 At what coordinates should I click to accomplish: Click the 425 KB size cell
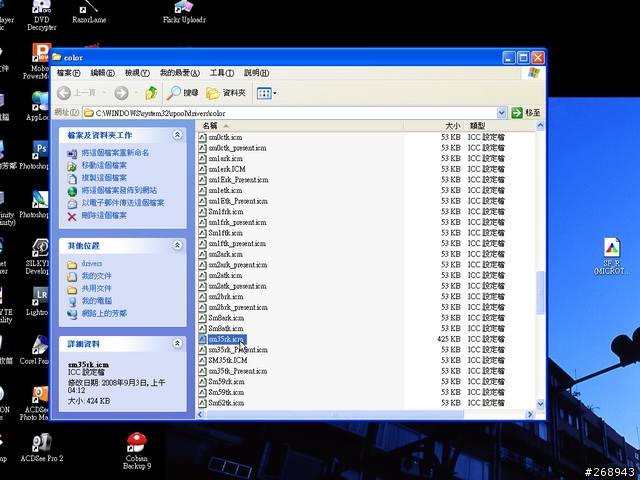[x=449, y=339]
